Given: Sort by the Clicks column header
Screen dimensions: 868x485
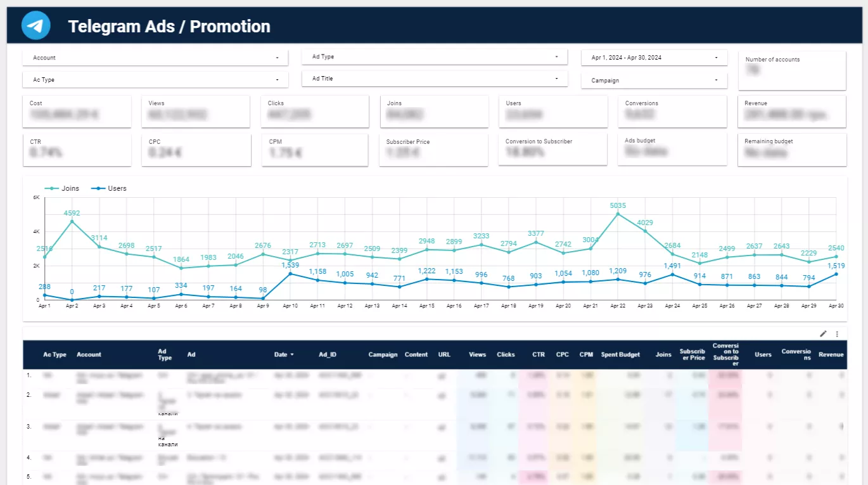Looking at the screenshot, I should tap(506, 354).
